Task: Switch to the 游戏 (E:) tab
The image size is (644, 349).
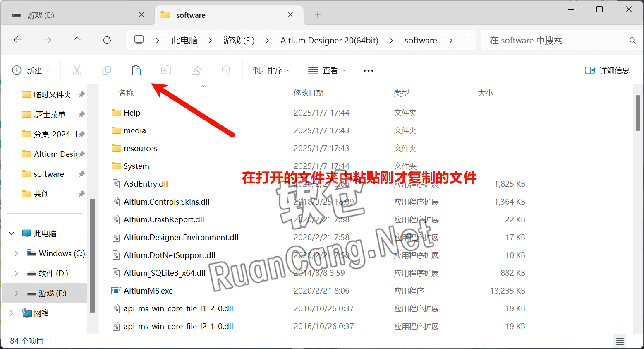Action: (78, 15)
